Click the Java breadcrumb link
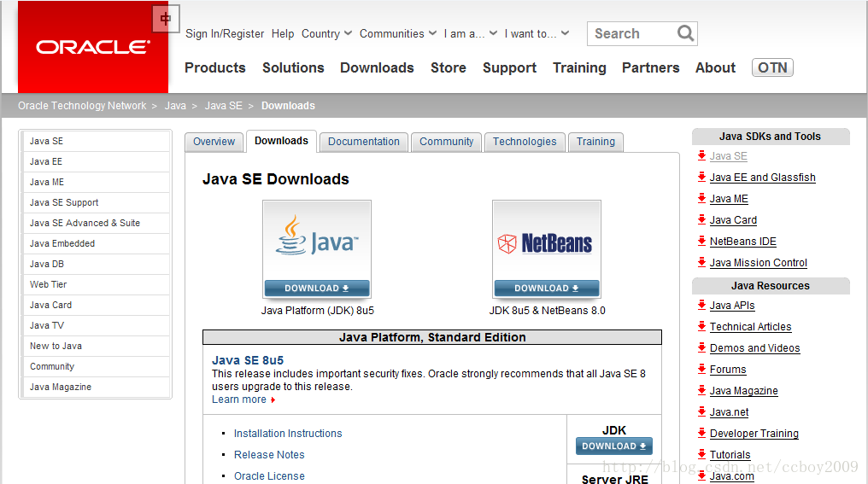This screenshot has height=484, width=868. pos(175,106)
